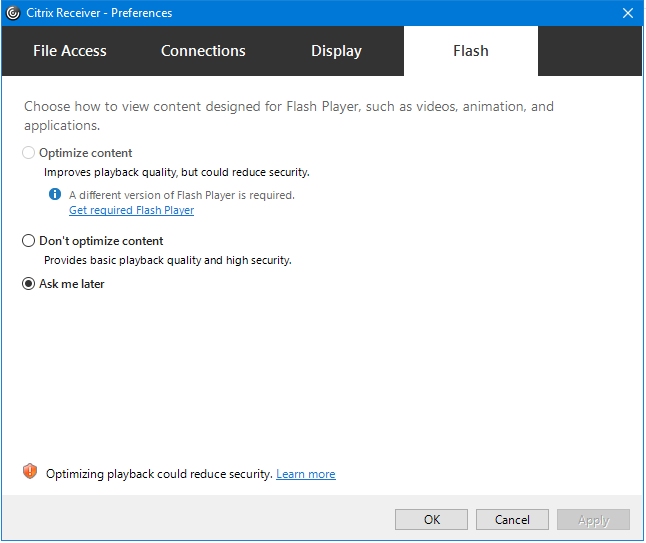The height and width of the screenshot is (543, 646).
Task: Confirm with the OK button
Action: pyautogui.click(x=431, y=520)
